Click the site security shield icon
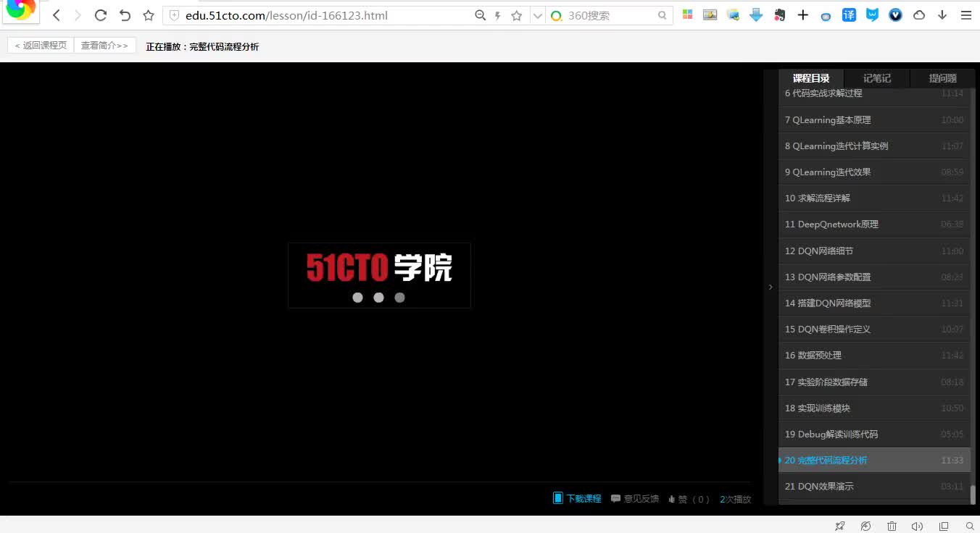 (x=174, y=15)
